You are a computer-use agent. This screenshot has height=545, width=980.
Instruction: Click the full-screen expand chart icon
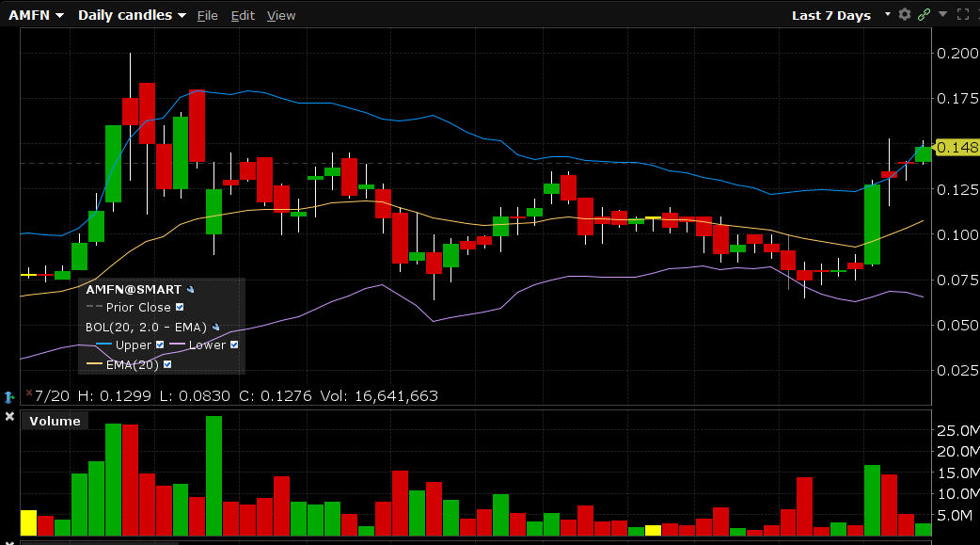963,14
